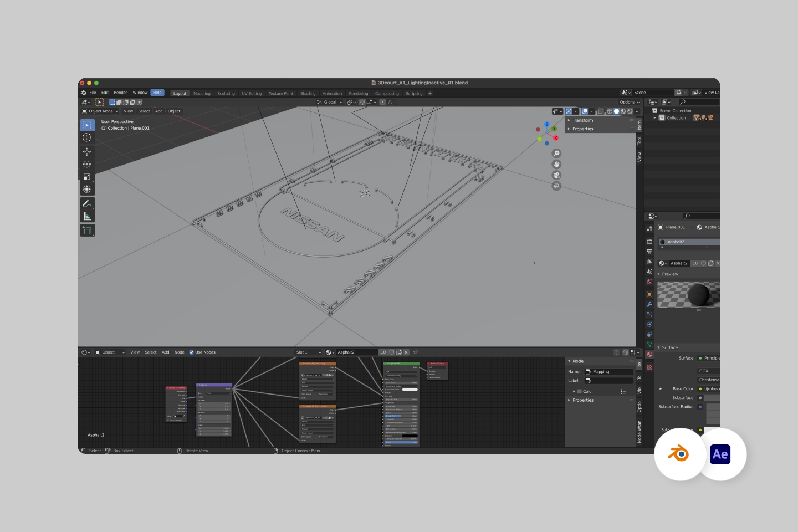Switch to the UV Editing workspace tab
Viewport: 798px width, 532px height.
(252, 94)
